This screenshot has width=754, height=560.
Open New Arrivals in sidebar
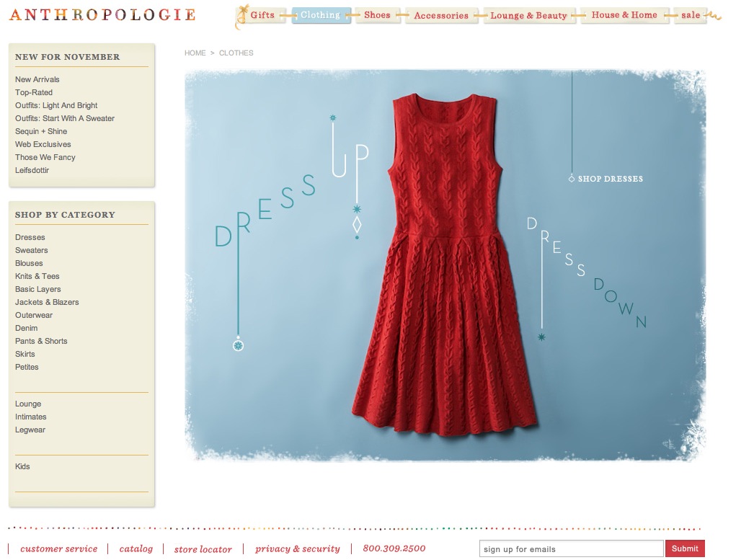(x=37, y=79)
